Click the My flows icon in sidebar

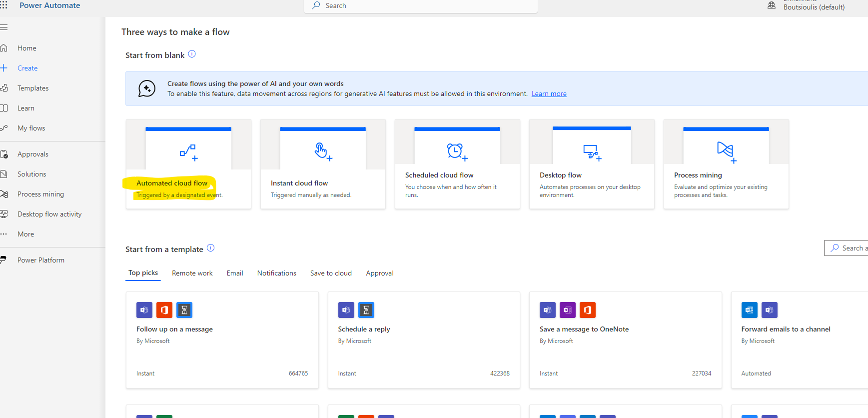click(x=3, y=128)
